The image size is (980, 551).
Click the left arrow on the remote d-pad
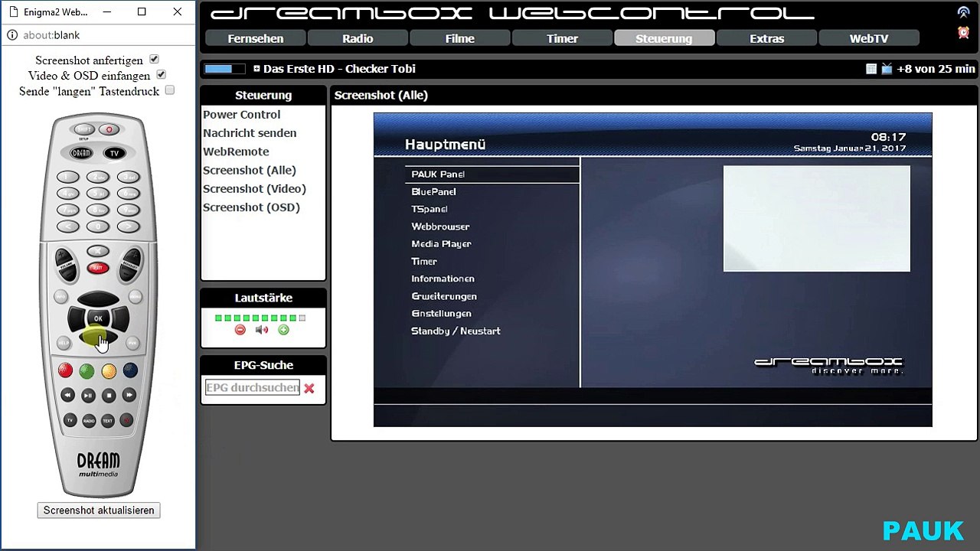click(x=77, y=318)
